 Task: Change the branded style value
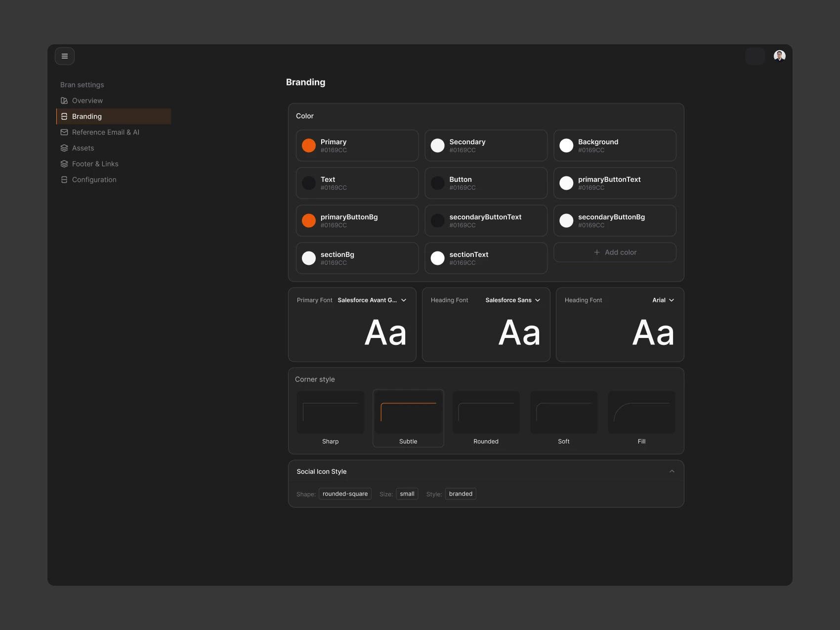(461, 494)
